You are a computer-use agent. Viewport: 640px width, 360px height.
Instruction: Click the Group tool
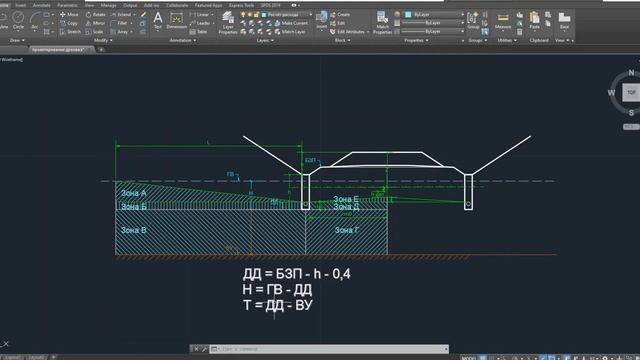pyautogui.click(x=473, y=20)
